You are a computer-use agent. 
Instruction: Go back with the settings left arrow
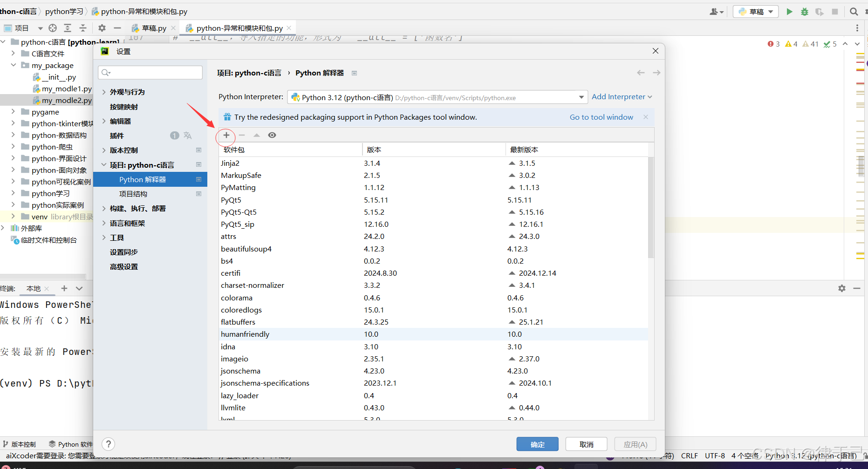click(x=641, y=73)
